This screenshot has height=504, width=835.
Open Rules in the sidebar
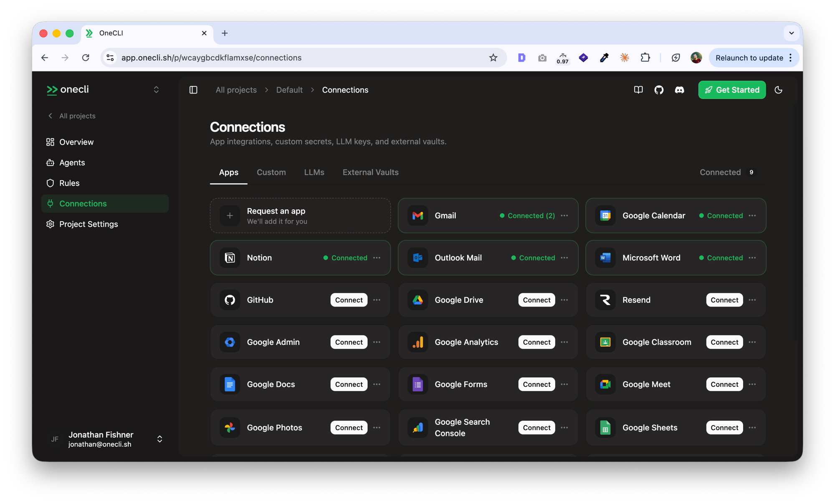[x=105, y=183]
